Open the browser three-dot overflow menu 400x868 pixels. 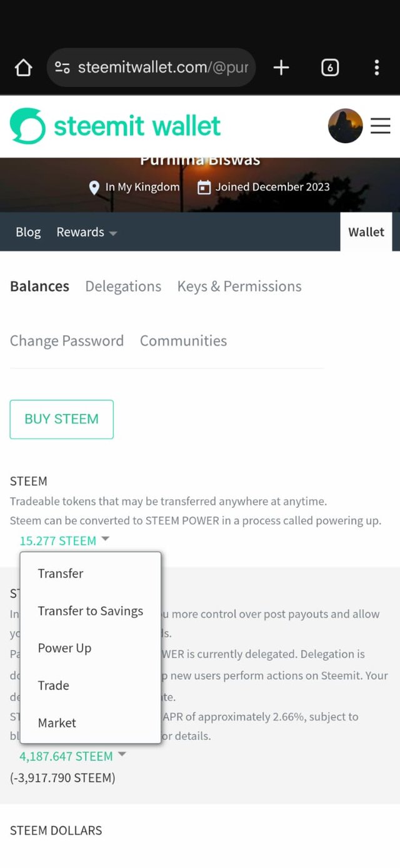tap(376, 68)
